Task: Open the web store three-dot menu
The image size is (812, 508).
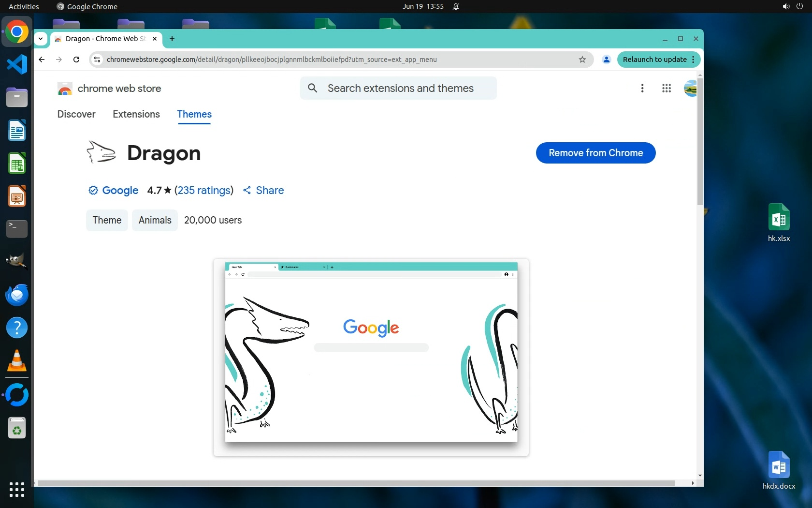Action: (x=642, y=88)
